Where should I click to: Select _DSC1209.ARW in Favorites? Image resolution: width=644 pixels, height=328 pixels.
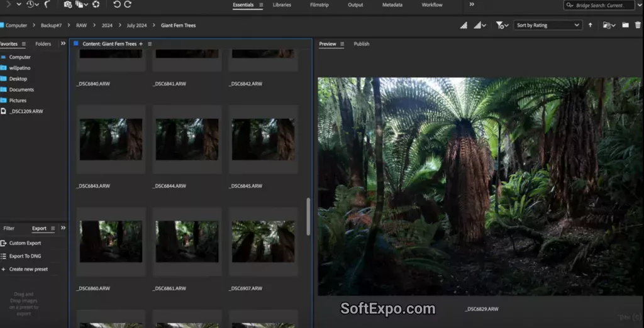coord(26,111)
